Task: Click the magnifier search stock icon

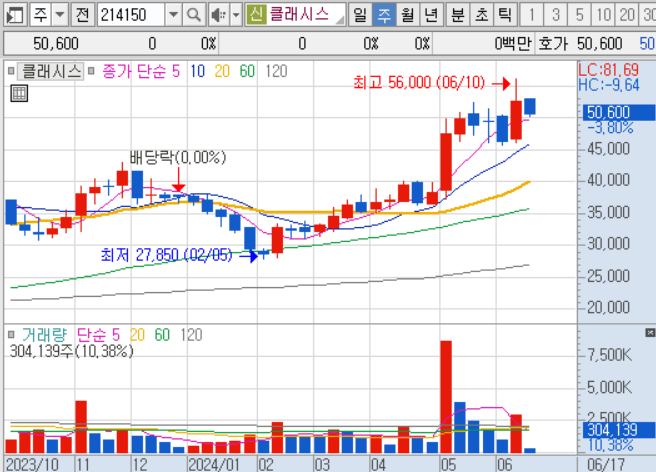Action: tap(194, 15)
